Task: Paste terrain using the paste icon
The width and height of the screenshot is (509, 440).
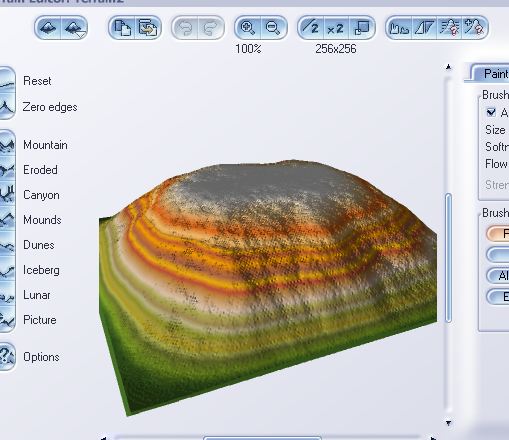Action: (148, 28)
